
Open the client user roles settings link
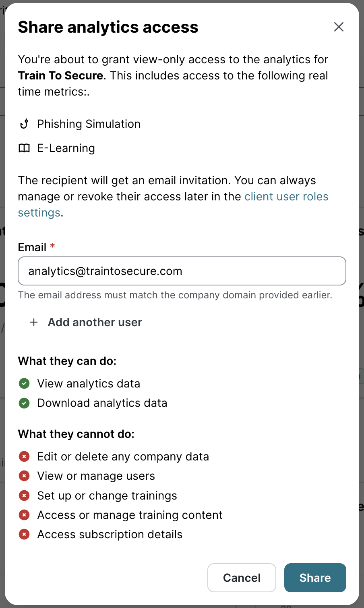pyautogui.click(x=286, y=196)
